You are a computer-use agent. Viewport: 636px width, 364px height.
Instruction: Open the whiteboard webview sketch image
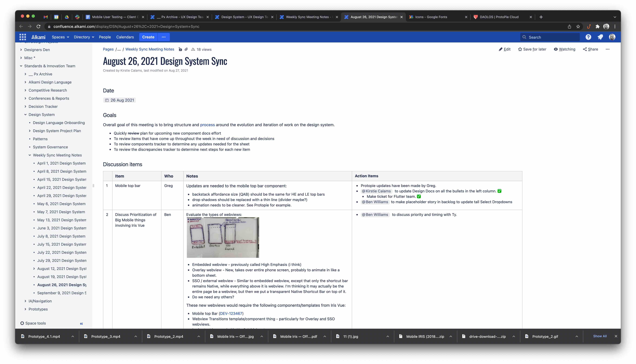(223, 238)
